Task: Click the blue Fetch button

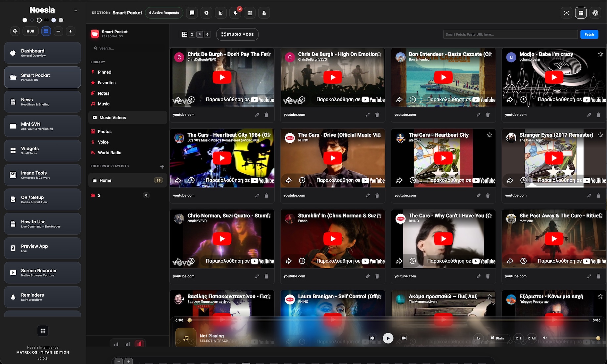Action: pos(589,34)
